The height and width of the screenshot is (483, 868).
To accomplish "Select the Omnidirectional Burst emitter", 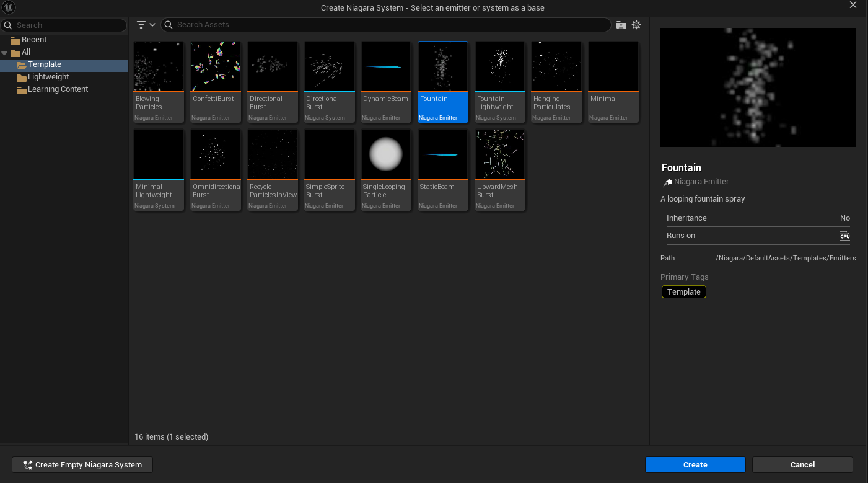I will pos(216,170).
